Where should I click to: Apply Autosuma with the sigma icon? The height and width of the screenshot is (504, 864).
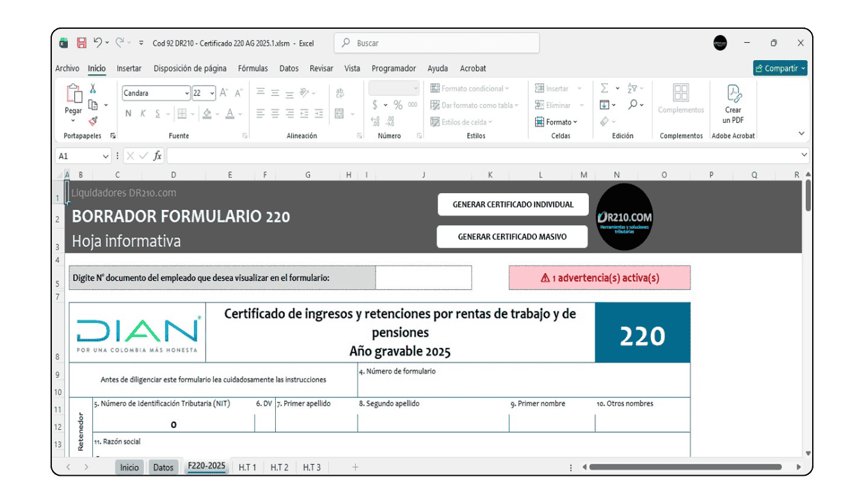[604, 88]
